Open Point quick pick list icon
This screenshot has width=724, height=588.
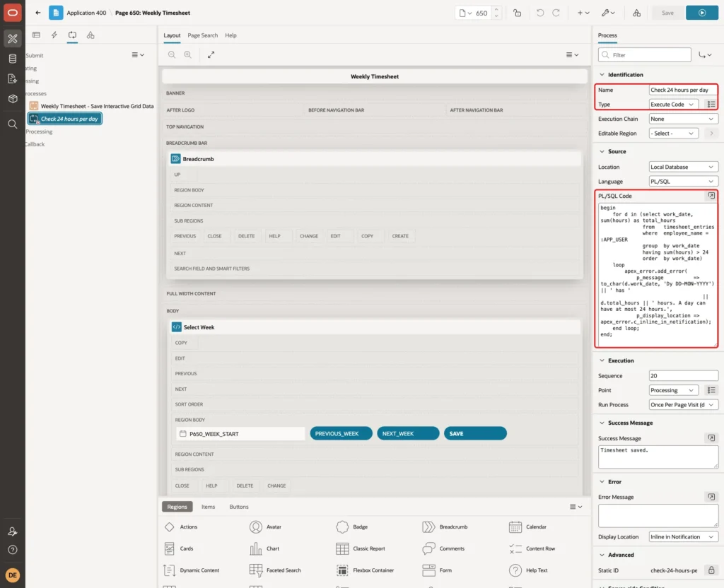click(x=711, y=390)
